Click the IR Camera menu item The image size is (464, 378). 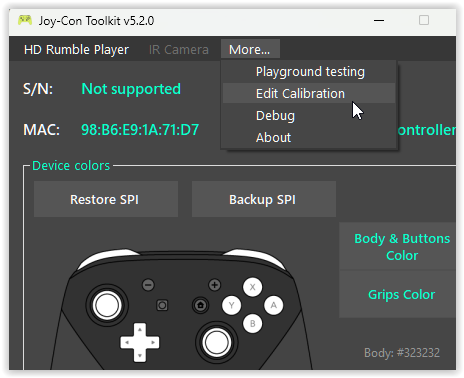179,50
